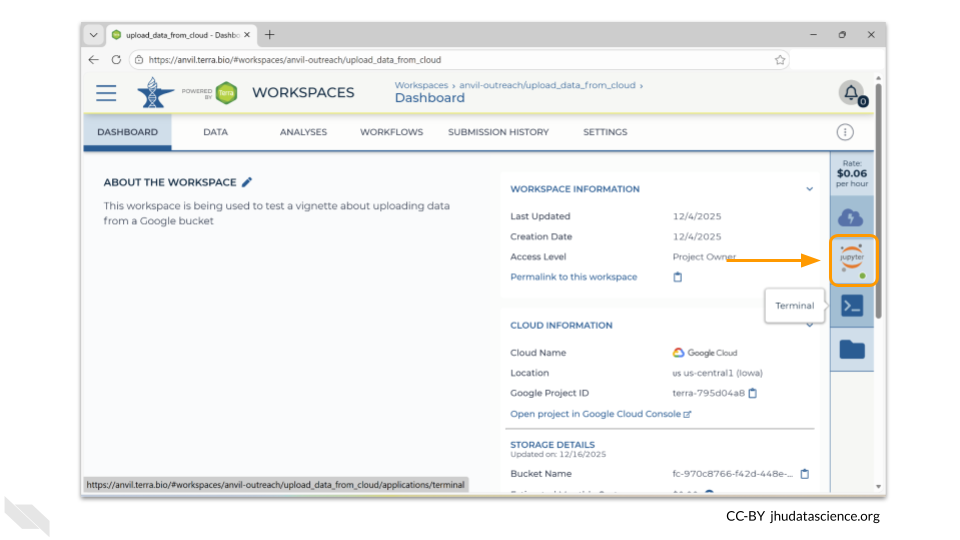Open workspace actions three-dot menu

pos(845,132)
